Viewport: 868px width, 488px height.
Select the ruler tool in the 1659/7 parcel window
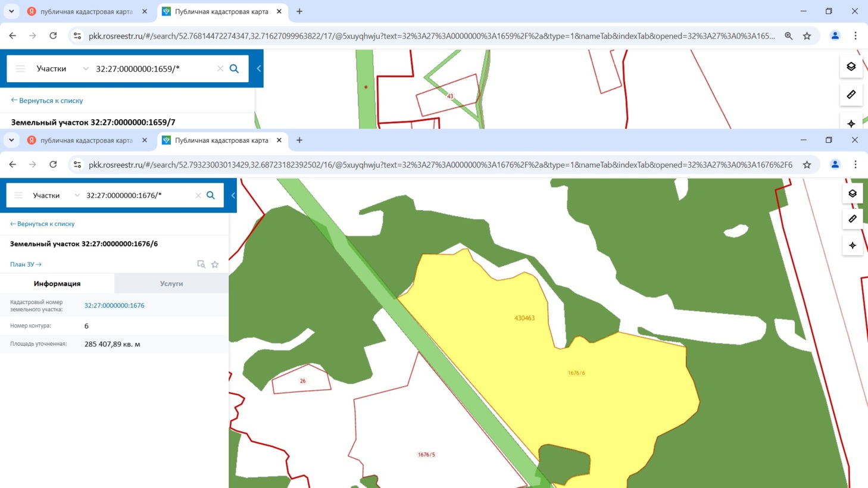[x=851, y=95]
